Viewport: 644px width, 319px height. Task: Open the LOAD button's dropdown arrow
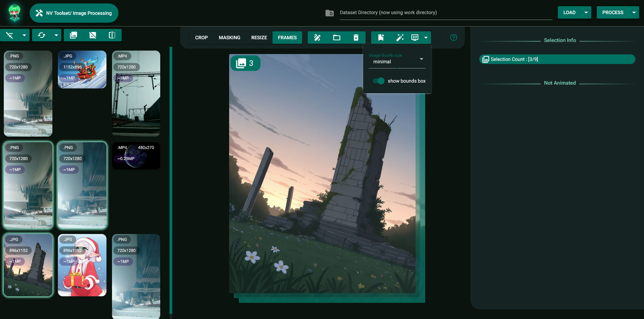click(x=585, y=12)
